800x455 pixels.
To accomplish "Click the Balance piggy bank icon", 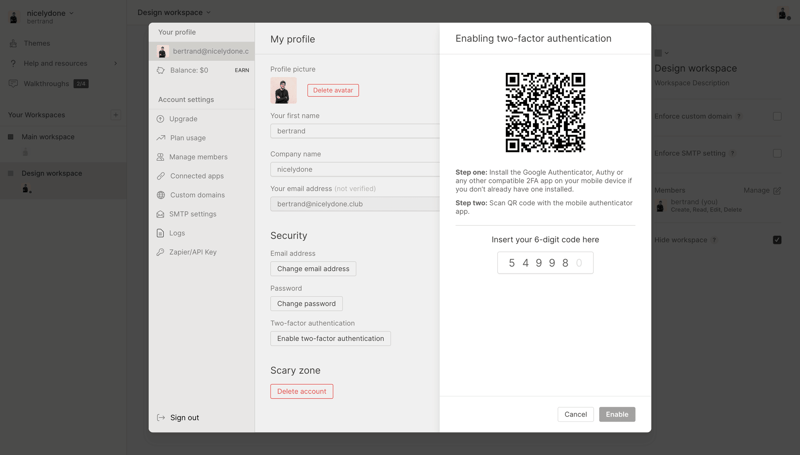I will (x=161, y=70).
